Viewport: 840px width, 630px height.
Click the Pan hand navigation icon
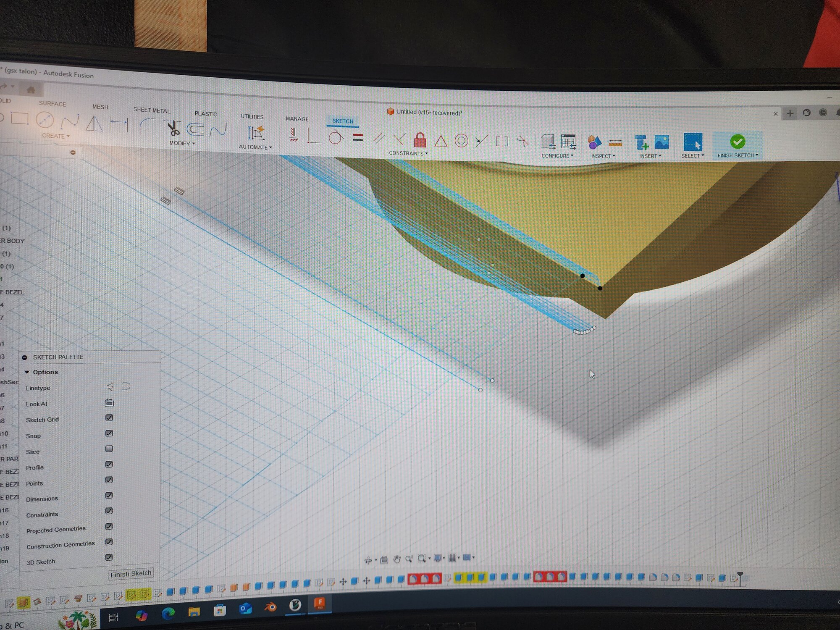(397, 559)
